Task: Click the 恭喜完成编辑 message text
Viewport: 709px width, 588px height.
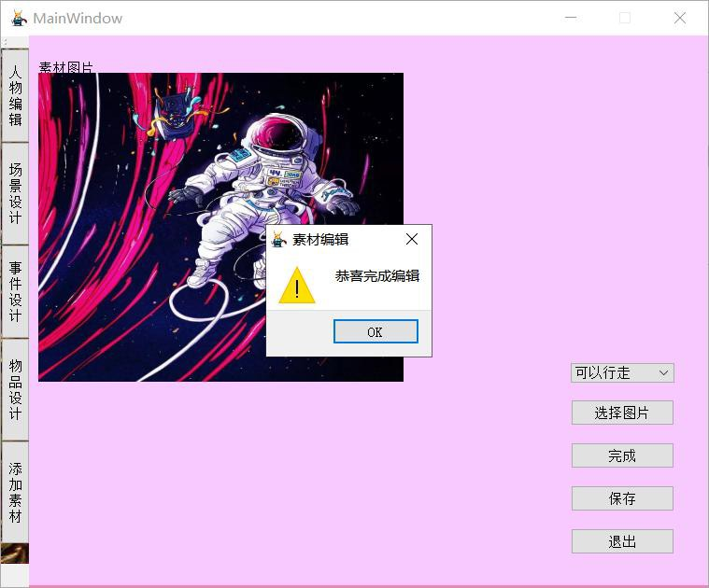Action: coord(377,276)
